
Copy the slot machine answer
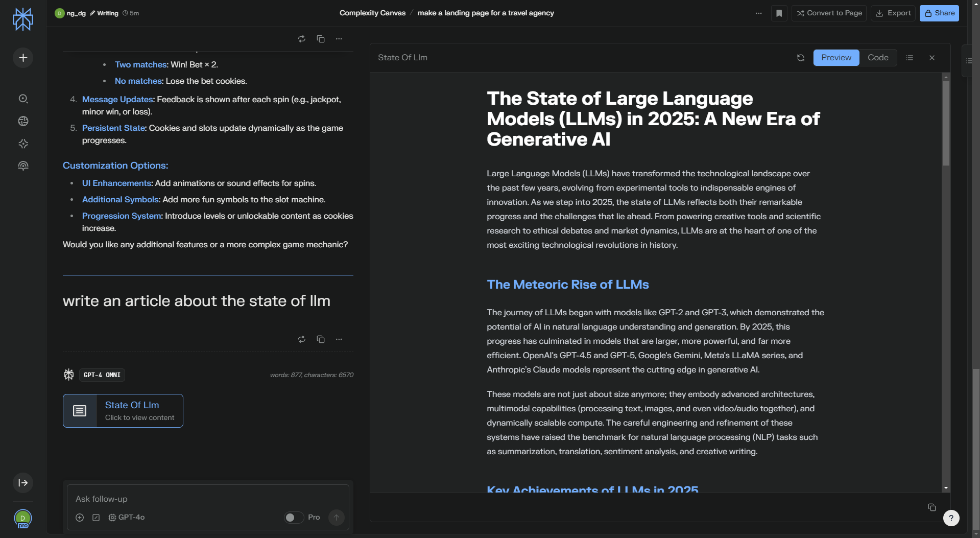321,39
